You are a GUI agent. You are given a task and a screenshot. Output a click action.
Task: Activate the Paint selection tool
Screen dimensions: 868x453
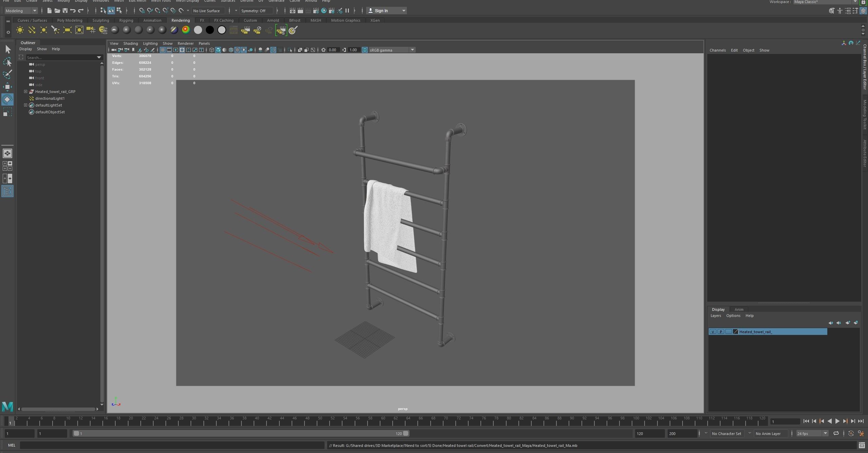pyautogui.click(x=7, y=74)
